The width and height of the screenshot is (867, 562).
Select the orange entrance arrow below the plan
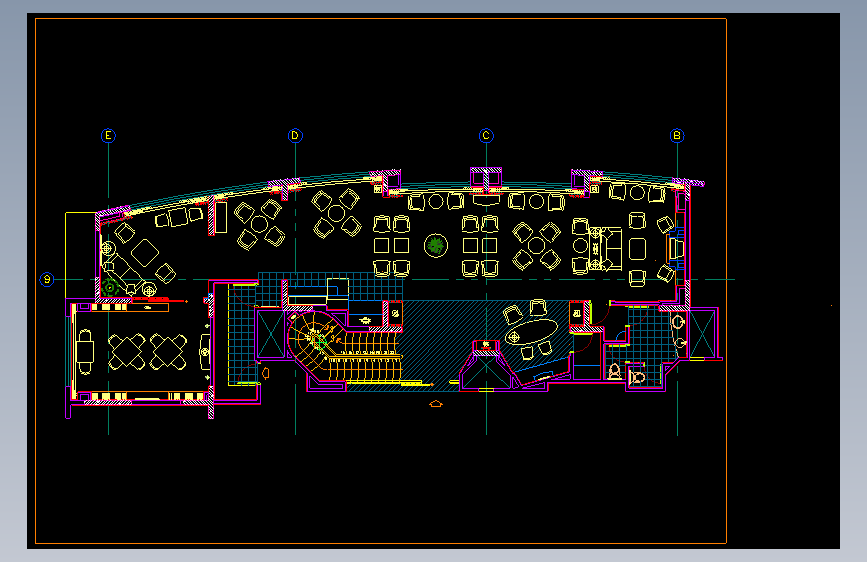[x=436, y=404]
